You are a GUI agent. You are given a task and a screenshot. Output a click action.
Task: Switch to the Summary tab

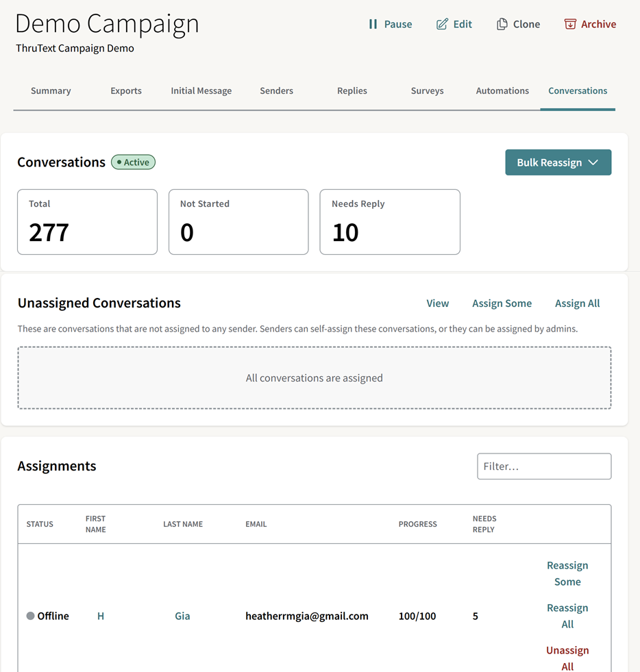tap(51, 91)
